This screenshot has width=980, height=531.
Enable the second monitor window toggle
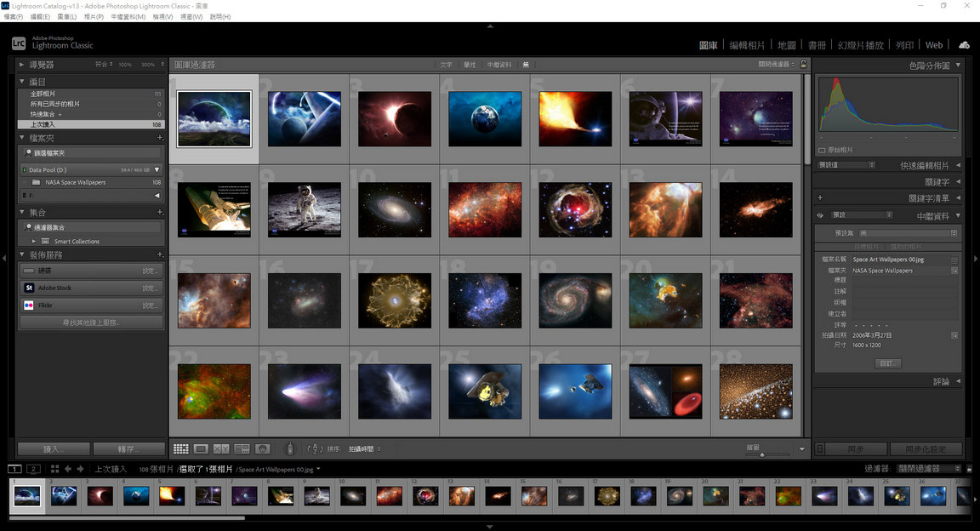[x=33, y=469]
